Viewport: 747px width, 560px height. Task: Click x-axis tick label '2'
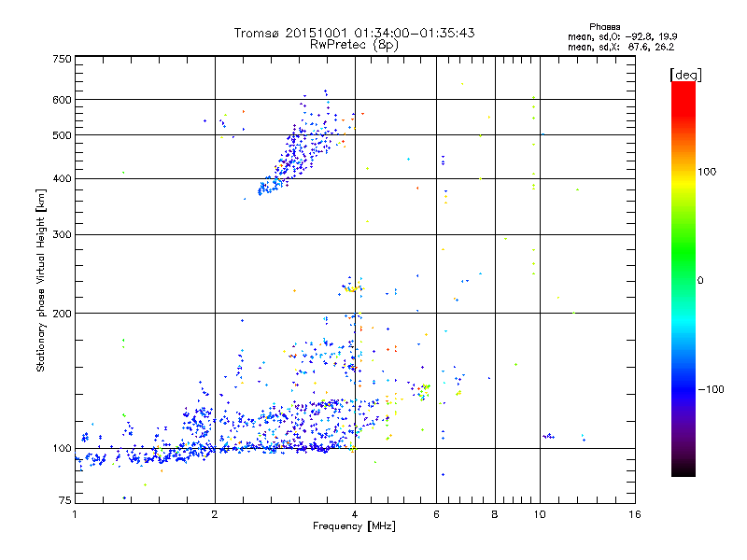click(215, 514)
